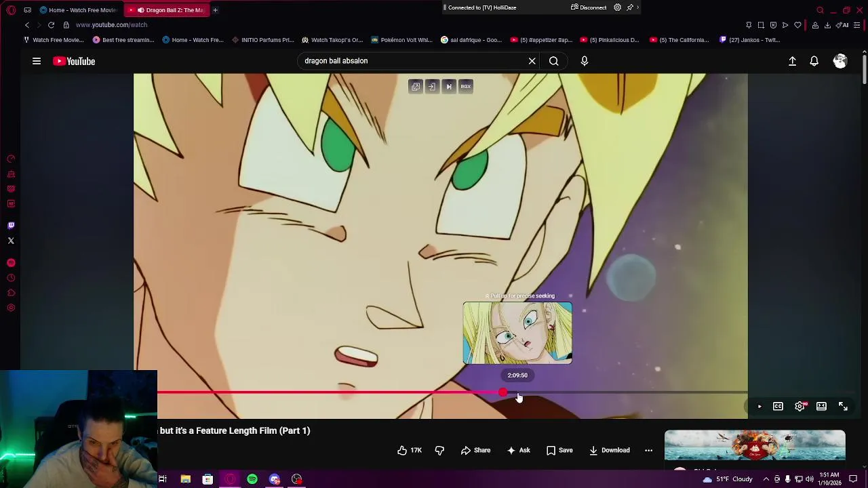
Task: Open the Create upload button
Action: pyautogui.click(x=792, y=61)
